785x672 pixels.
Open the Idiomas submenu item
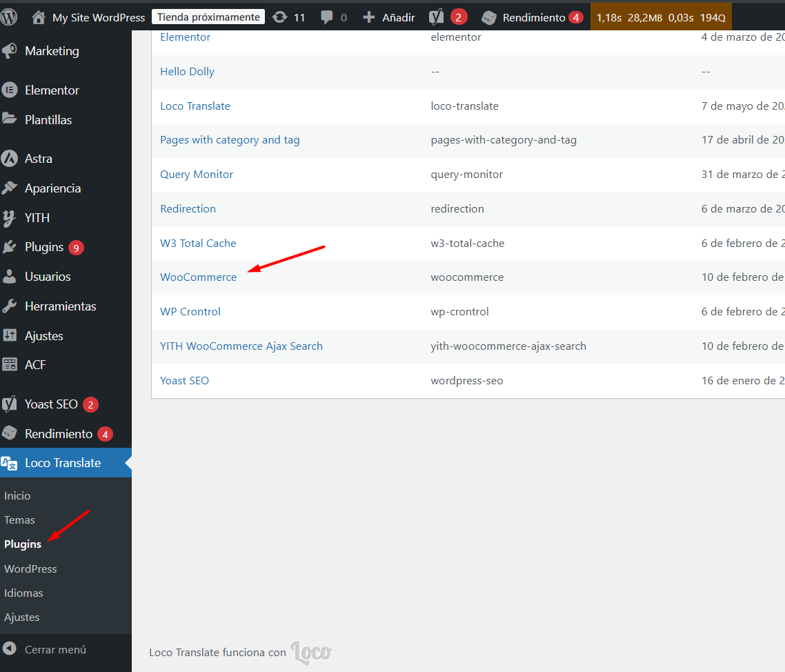(23, 593)
